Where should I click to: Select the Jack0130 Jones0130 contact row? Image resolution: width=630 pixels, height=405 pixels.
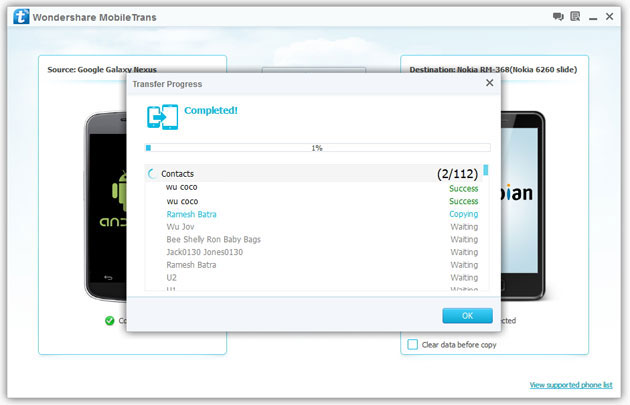[x=313, y=252]
